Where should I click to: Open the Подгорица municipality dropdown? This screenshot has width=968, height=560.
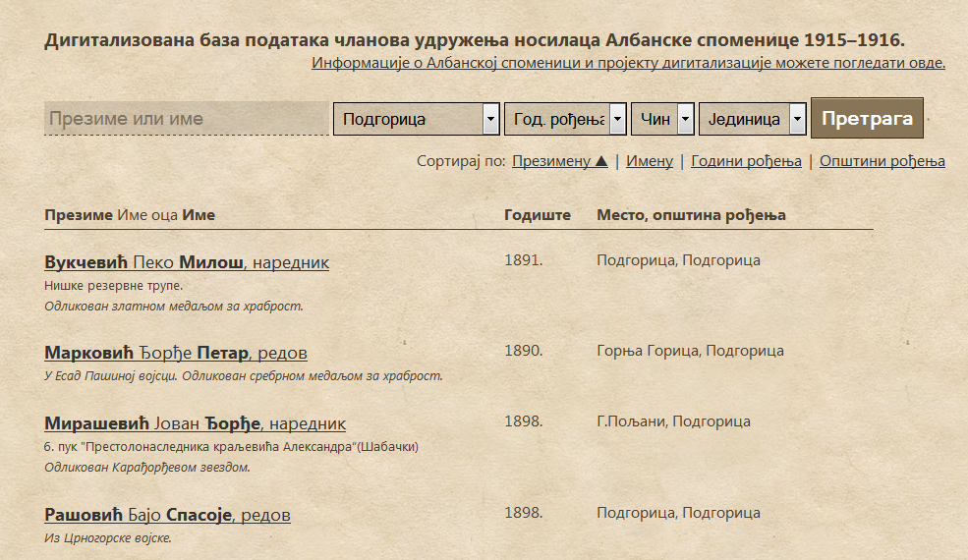(x=416, y=119)
